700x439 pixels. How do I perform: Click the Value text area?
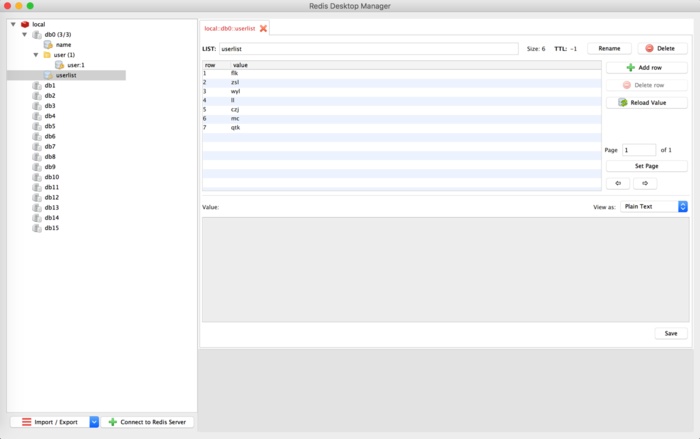pyautogui.click(x=446, y=270)
